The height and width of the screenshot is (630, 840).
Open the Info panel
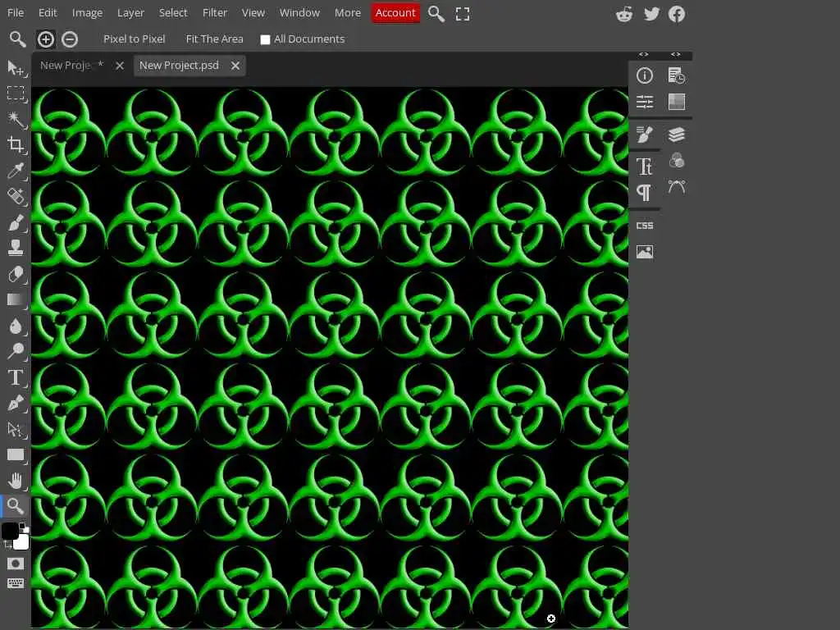coord(645,75)
